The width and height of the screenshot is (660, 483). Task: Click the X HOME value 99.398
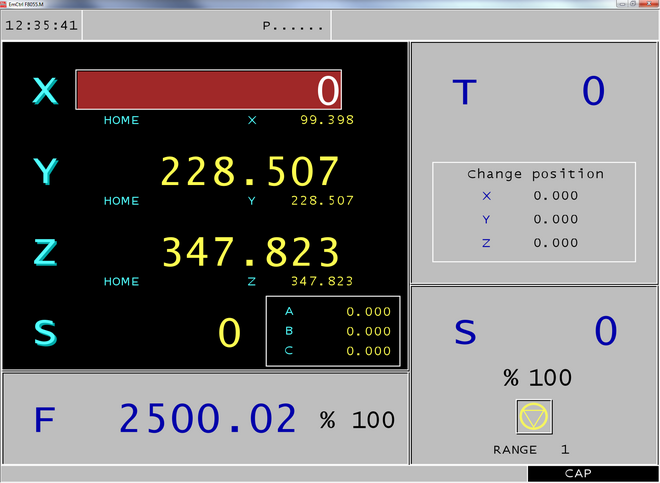[327, 120]
